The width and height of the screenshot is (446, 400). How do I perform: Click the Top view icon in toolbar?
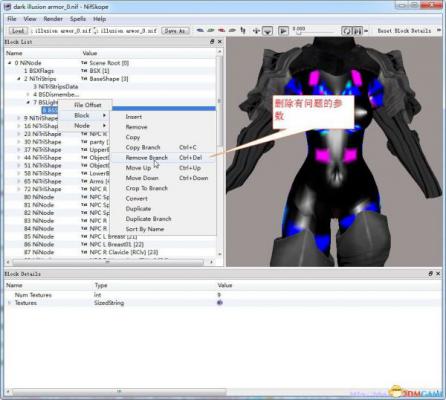point(200,31)
